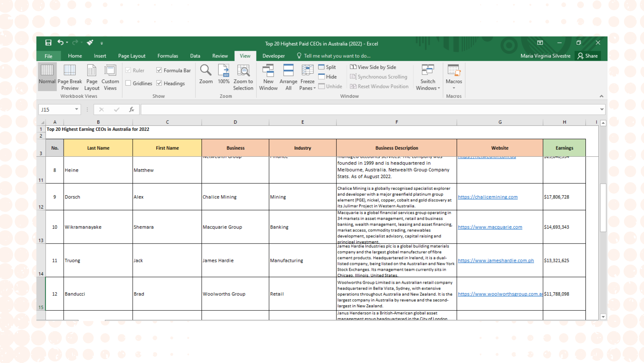Click the Share icon button
Screen dimensions: 644x363
587,56
